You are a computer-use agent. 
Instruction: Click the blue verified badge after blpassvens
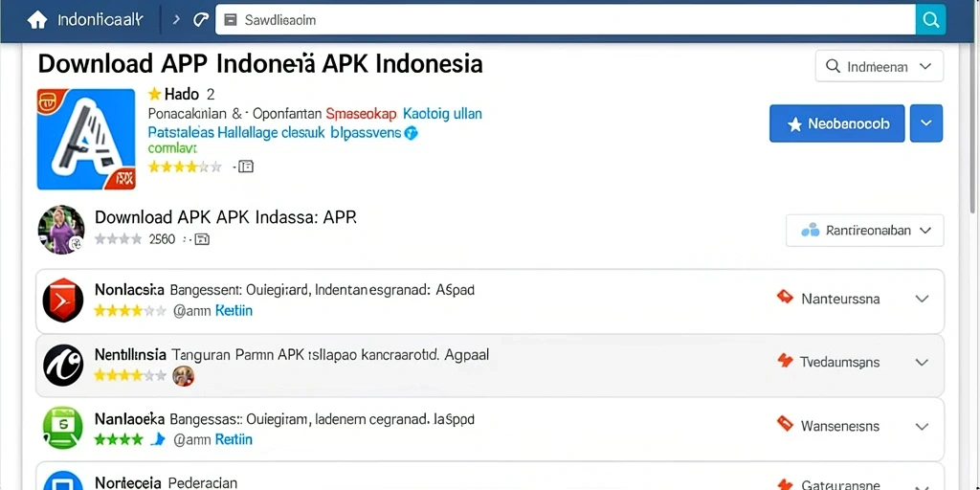[x=411, y=133]
